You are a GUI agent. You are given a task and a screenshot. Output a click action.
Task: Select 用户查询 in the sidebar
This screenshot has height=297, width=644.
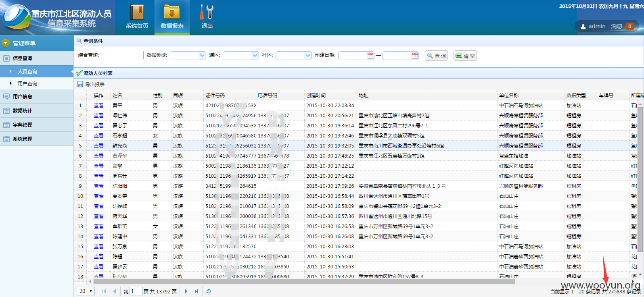(37, 83)
